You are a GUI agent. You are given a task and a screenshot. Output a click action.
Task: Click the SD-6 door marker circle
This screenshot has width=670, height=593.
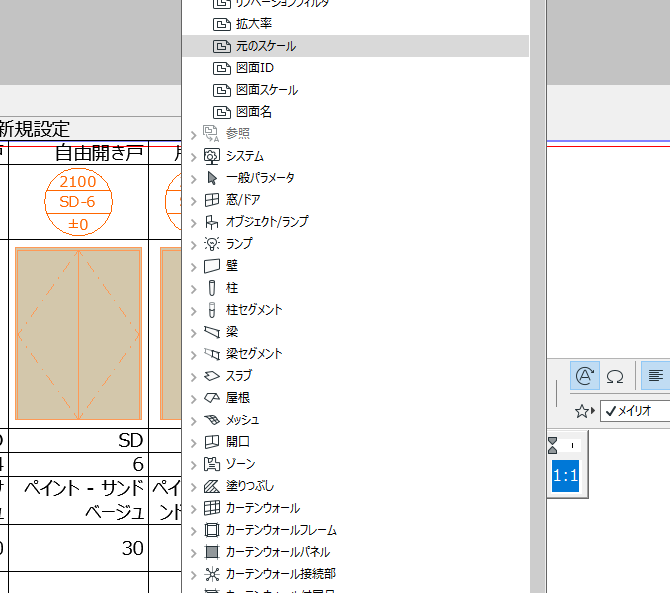78,202
